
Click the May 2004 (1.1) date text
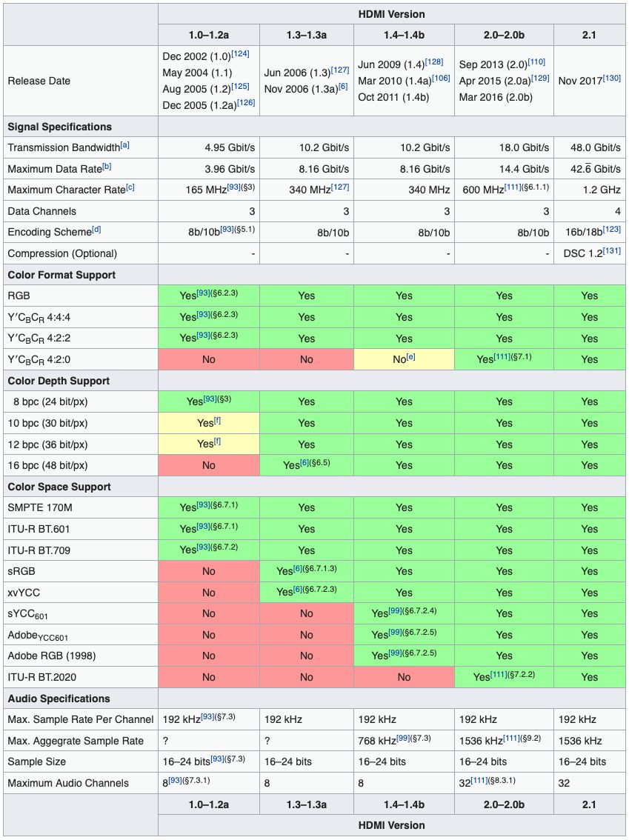(197, 73)
